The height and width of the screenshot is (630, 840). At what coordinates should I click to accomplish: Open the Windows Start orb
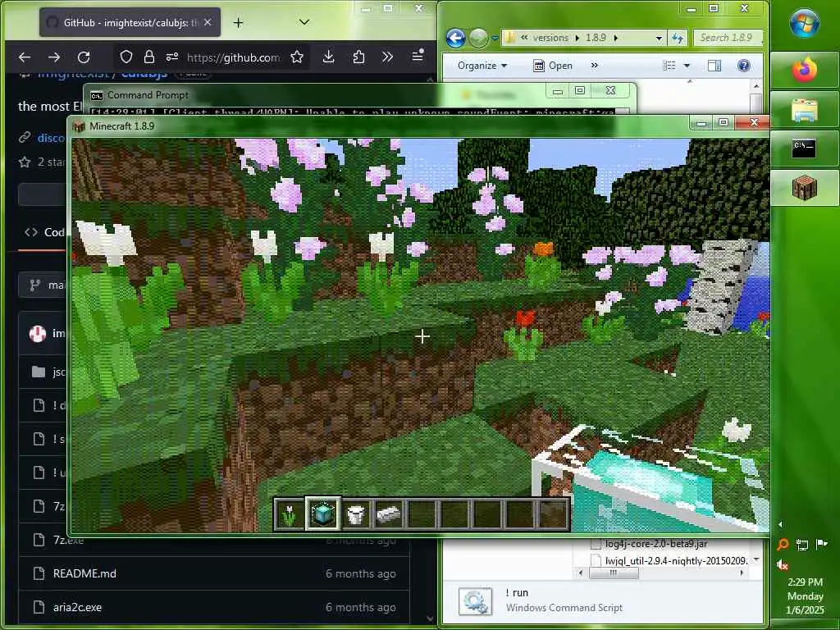[804, 24]
